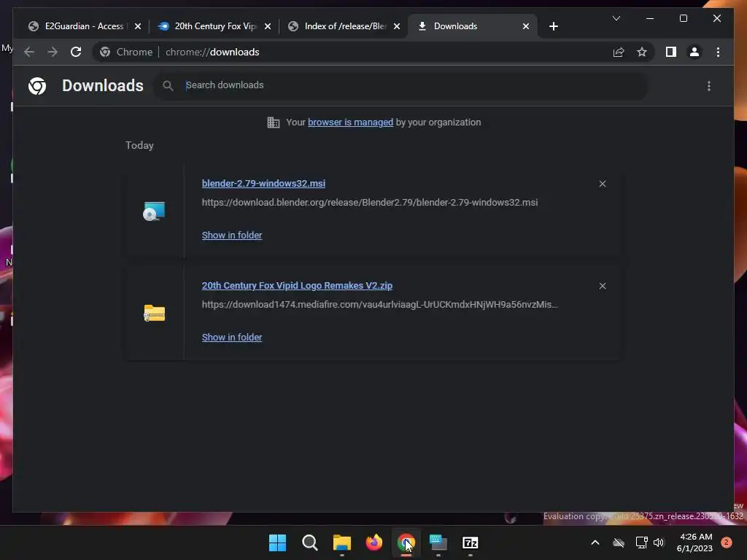Go back to previous page

(x=29, y=52)
